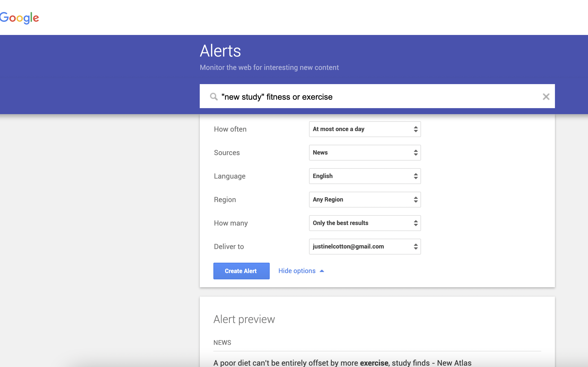Click the Alerts page title
The image size is (588, 367).
(x=220, y=51)
